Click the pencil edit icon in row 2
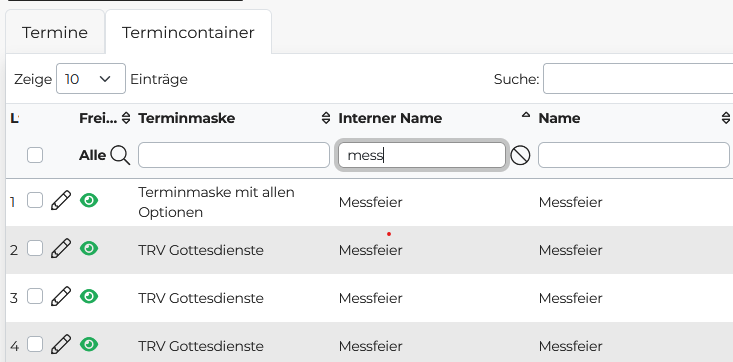This screenshot has width=733, height=362. pyautogui.click(x=61, y=248)
